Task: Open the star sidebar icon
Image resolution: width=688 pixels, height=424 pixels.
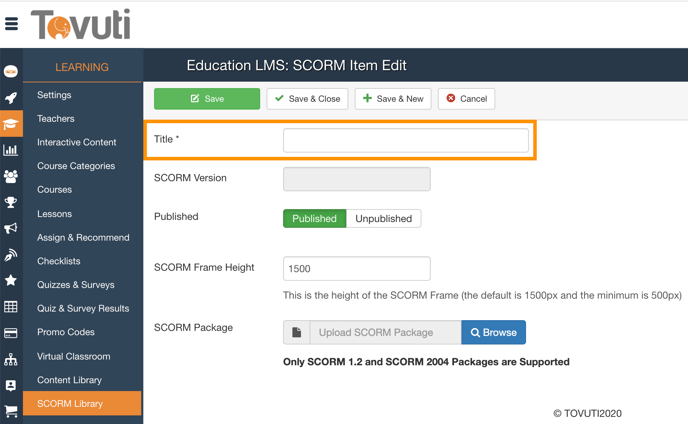Action: [11, 280]
